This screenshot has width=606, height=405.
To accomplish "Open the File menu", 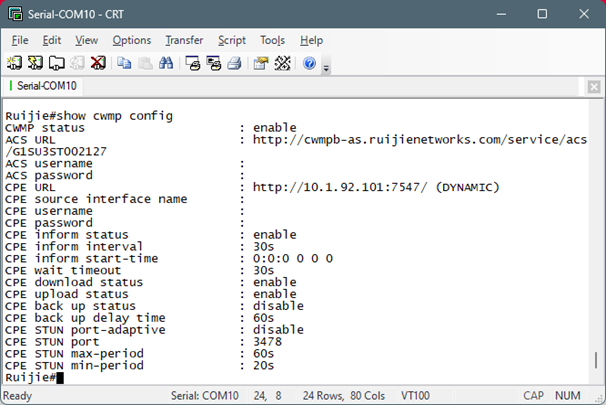I will 20,40.
